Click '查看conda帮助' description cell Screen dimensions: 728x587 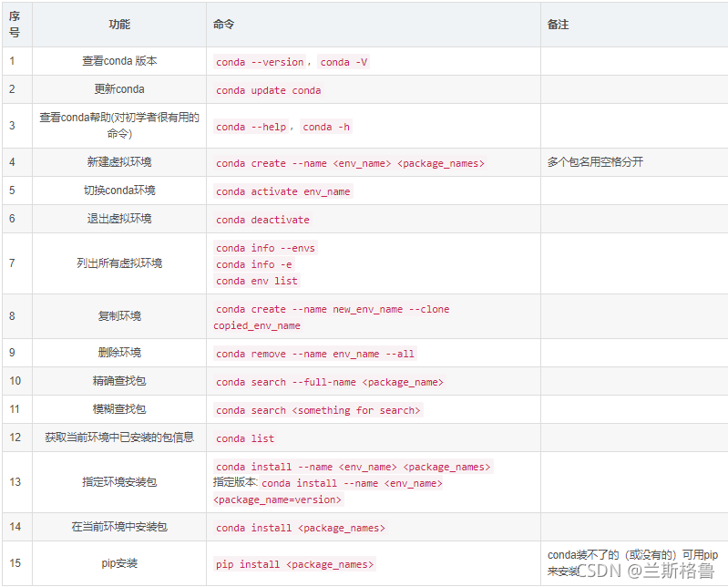119,126
